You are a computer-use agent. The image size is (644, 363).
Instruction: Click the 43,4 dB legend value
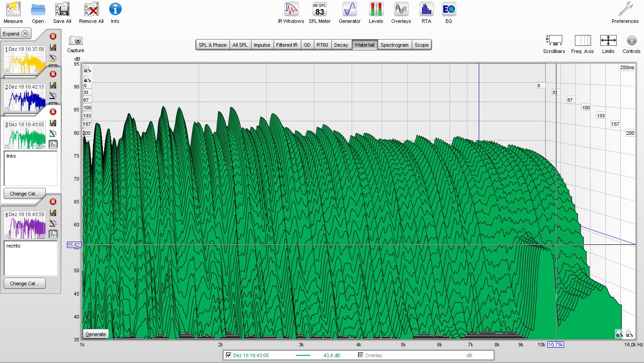[x=331, y=355]
